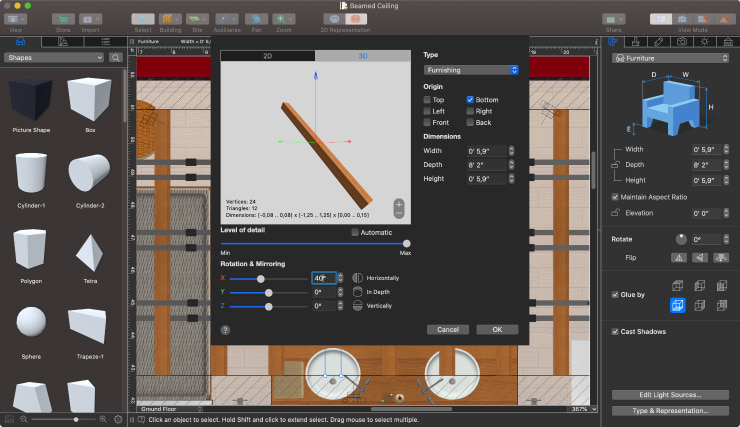Check the Front origin checkbox
This screenshot has width=740, height=427.
click(x=427, y=122)
